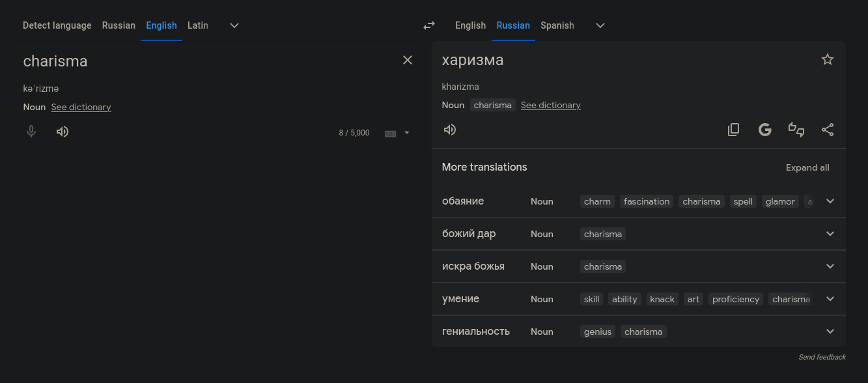Click the Send feedback link
Screen dimensions: 868x383
tap(822, 357)
